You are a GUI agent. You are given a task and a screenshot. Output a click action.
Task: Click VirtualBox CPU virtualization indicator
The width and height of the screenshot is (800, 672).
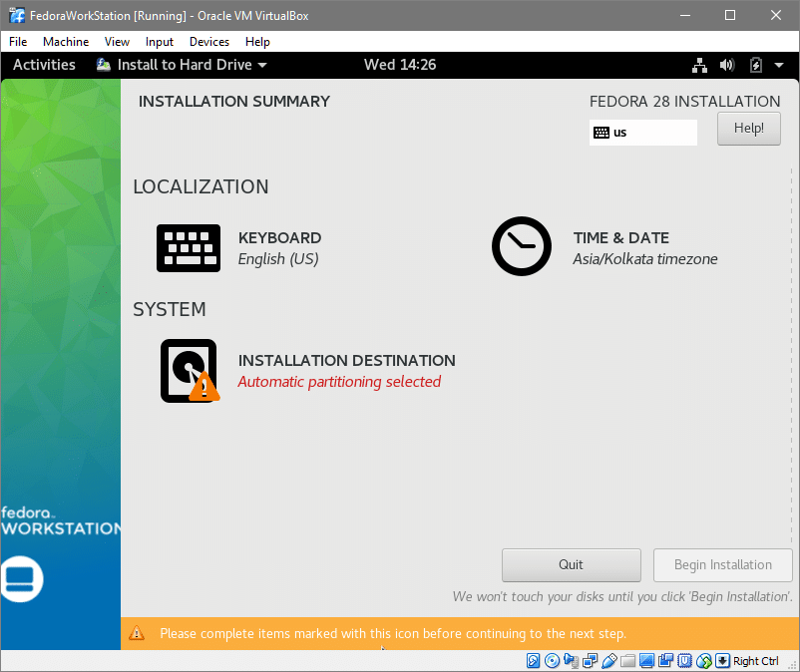tap(684, 661)
